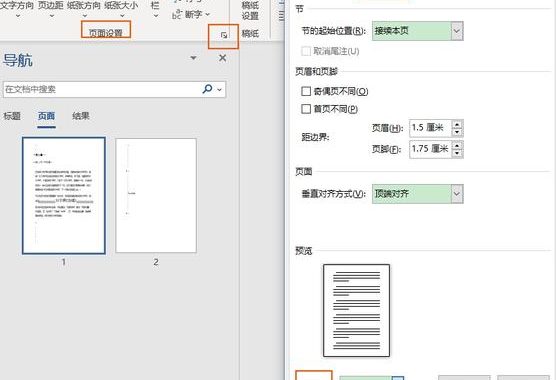Toggle 取消尾注 checkbox
Viewport: 556px width, 380px height.
coord(306,51)
